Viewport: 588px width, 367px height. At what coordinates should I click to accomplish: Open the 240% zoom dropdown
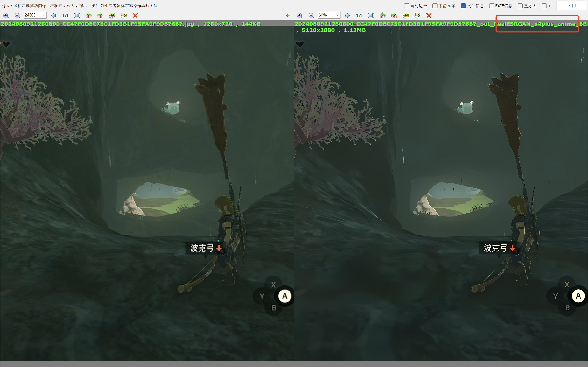click(x=43, y=15)
